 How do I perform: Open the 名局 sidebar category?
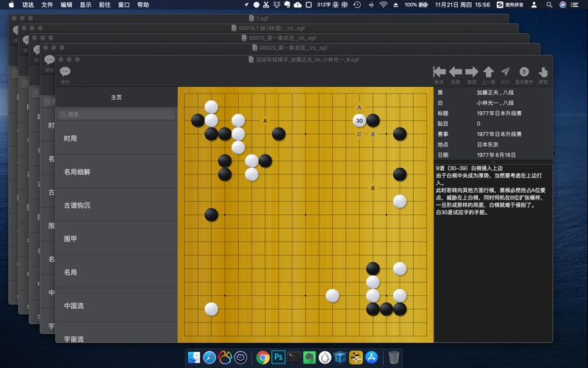point(117,272)
